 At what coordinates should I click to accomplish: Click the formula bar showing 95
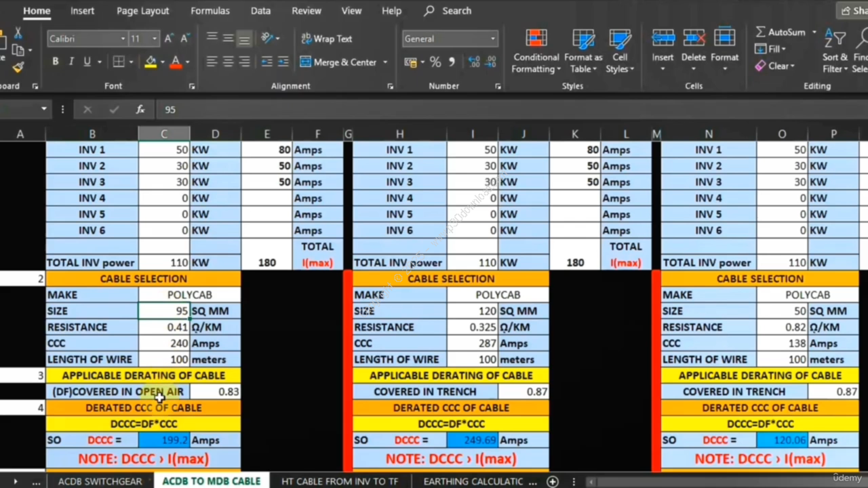tap(512, 109)
